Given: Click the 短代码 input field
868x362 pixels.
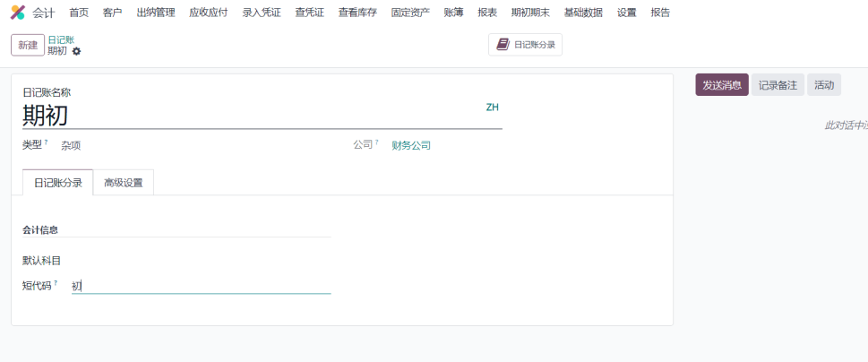Looking at the screenshot, I should (x=201, y=286).
